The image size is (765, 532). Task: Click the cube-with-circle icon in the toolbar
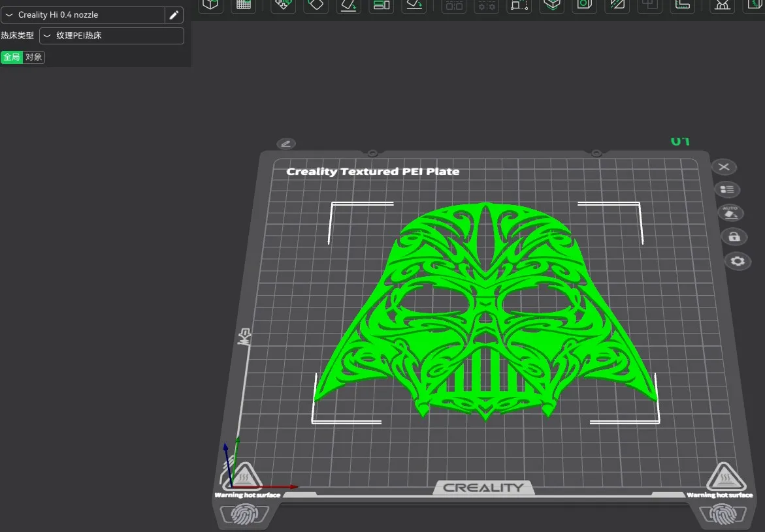585,5
